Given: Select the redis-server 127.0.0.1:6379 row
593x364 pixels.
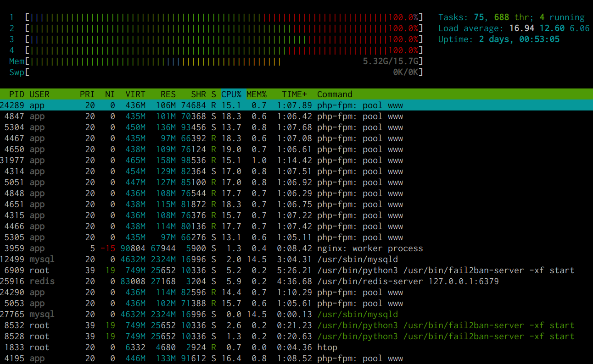Looking at the screenshot, I should [296, 281].
